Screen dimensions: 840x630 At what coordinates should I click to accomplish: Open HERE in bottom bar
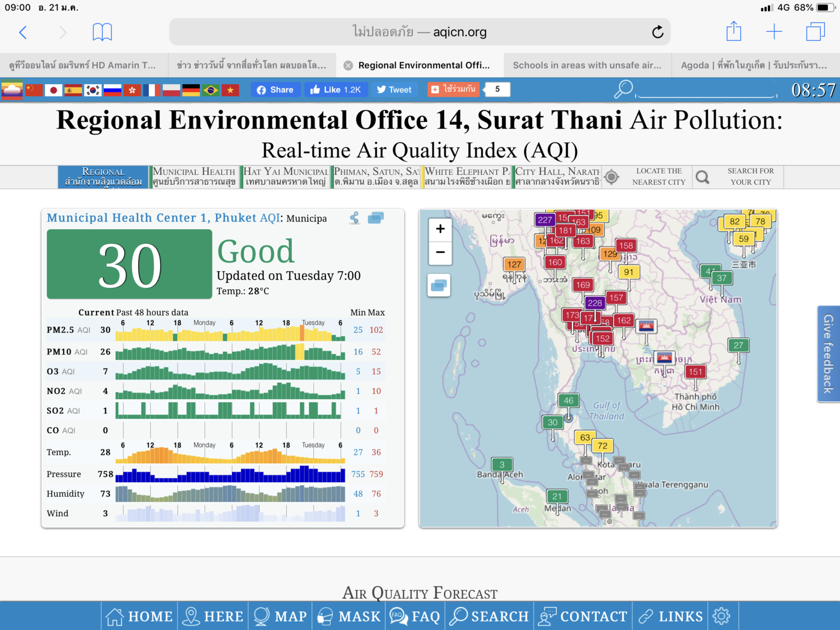click(x=213, y=616)
